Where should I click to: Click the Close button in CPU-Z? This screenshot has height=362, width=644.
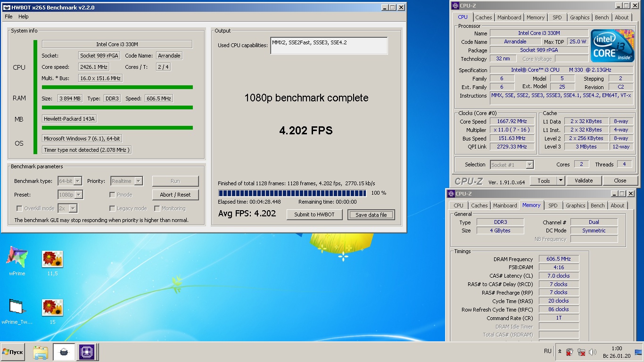coord(620,181)
